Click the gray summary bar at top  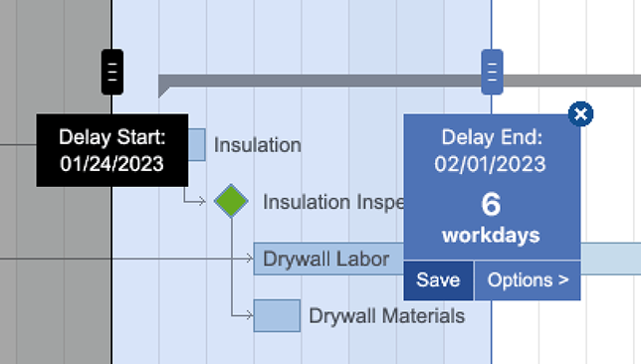(320, 81)
